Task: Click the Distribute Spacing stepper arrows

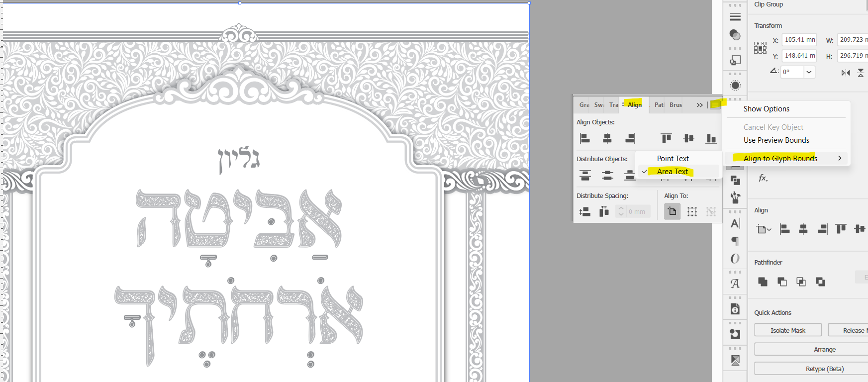Action: pyautogui.click(x=621, y=212)
